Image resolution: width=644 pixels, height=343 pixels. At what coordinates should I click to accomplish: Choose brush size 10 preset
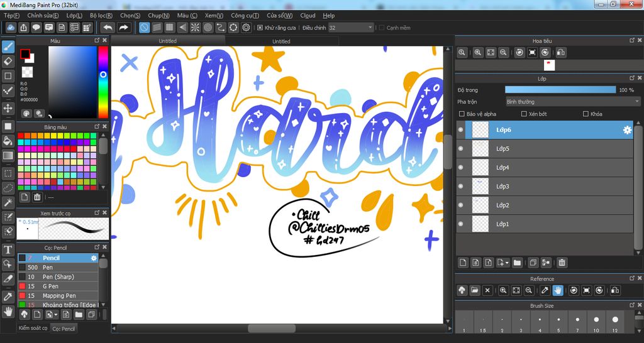[x=596, y=322]
